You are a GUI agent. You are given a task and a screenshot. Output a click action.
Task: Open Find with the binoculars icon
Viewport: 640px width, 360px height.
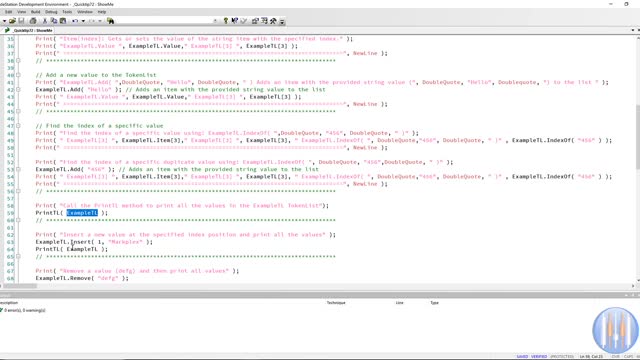coord(110,21)
